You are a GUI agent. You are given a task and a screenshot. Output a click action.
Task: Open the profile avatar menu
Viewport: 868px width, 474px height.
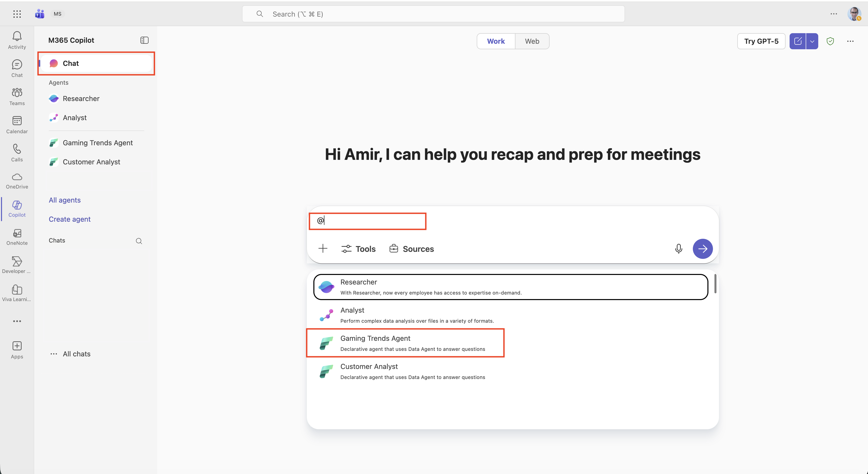(854, 14)
